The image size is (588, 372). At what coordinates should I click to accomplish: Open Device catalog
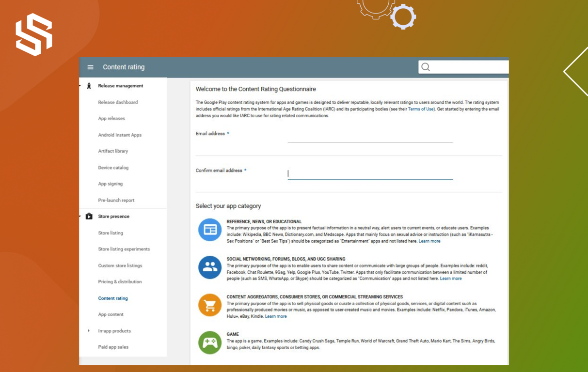(113, 168)
